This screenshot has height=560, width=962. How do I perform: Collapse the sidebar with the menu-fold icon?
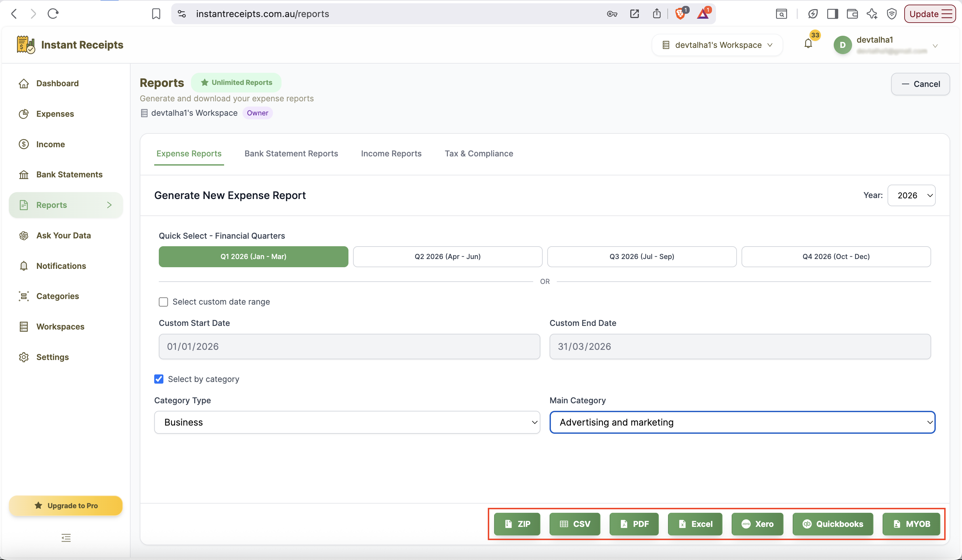point(66,538)
